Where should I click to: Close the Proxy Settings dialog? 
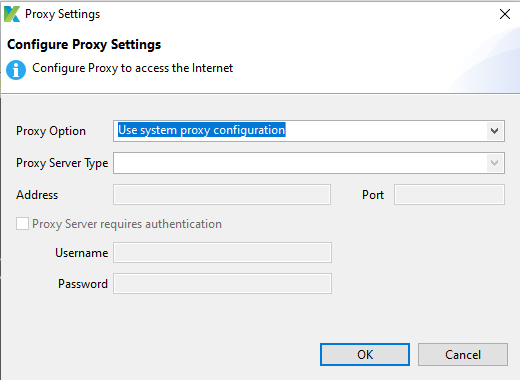(505, 14)
